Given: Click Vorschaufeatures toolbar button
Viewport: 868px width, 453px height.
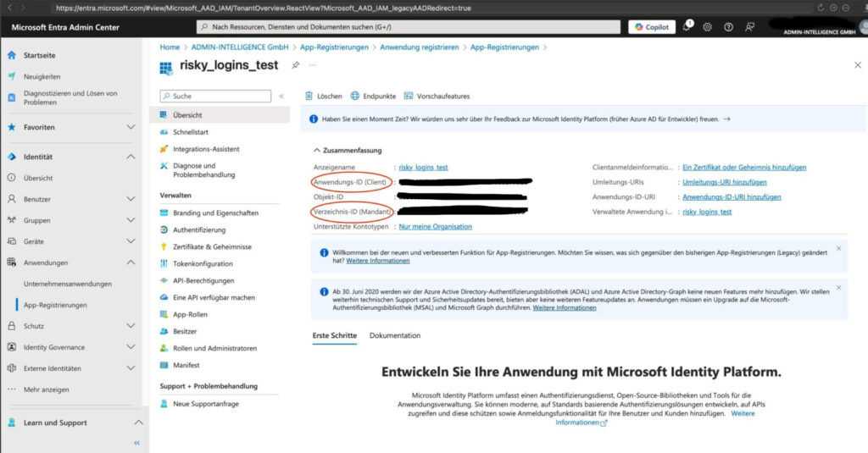Looking at the screenshot, I should click(x=437, y=97).
